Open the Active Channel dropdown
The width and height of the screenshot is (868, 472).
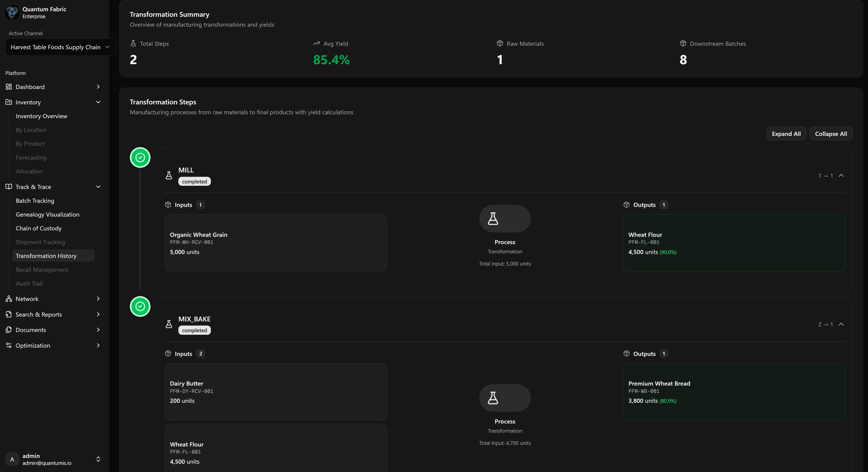point(61,47)
